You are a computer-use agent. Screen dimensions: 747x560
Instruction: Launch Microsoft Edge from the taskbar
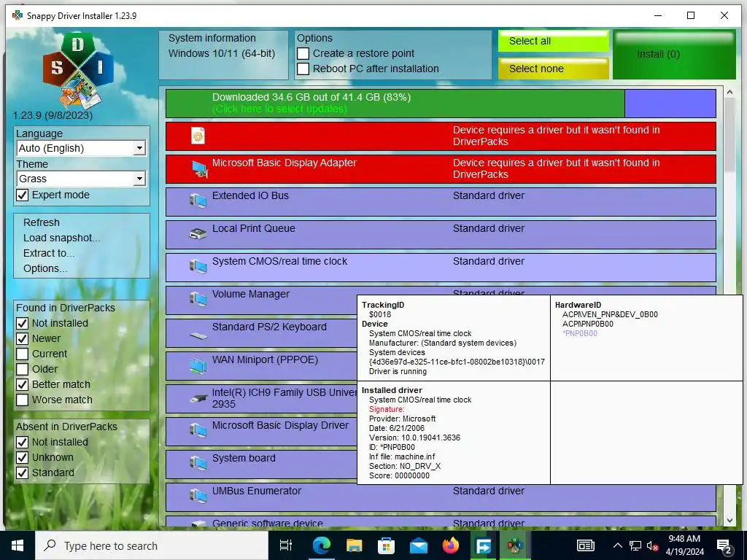[x=322, y=545]
